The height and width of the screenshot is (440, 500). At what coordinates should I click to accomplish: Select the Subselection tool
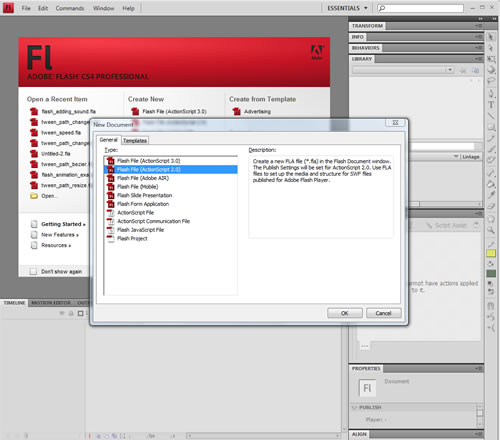click(x=491, y=48)
